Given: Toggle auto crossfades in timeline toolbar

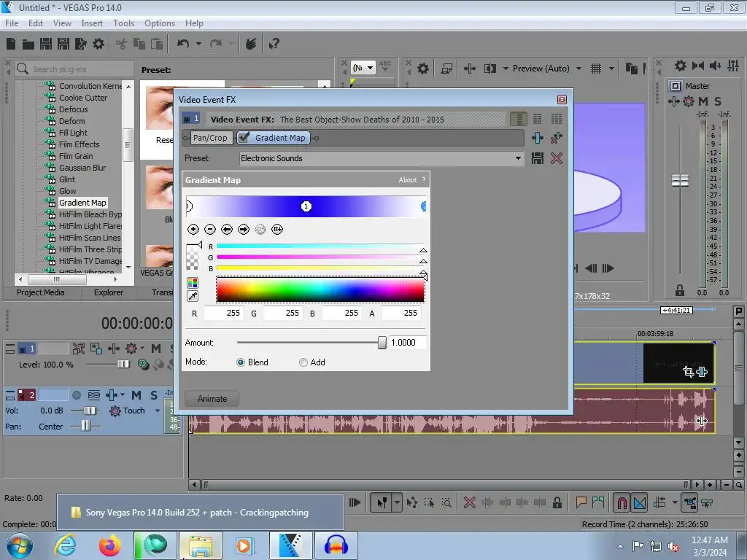Looking at the screenshot, I should point(639,503).
